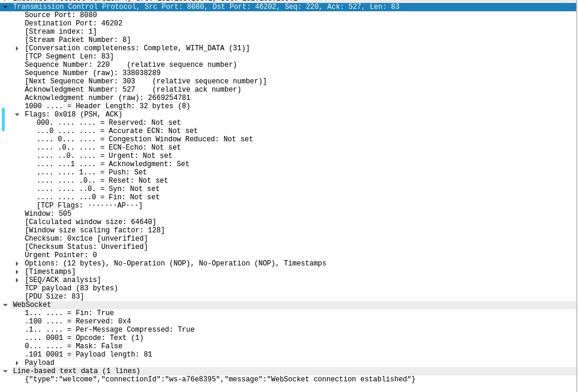Collapse the Flags: 0x018 tree
This screenshot has height=392, width=578.
[17, 115]
